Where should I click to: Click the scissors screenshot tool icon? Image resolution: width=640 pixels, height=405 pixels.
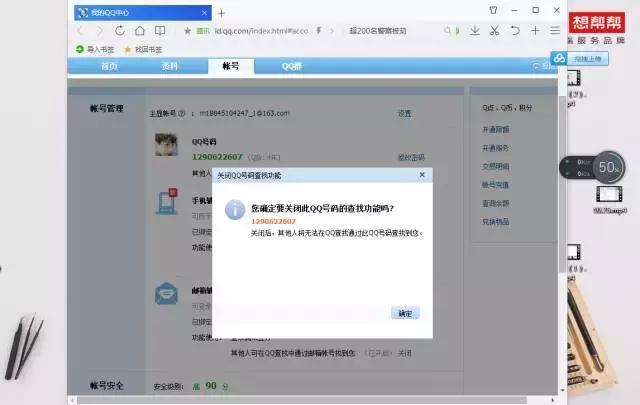pos(494,31)
